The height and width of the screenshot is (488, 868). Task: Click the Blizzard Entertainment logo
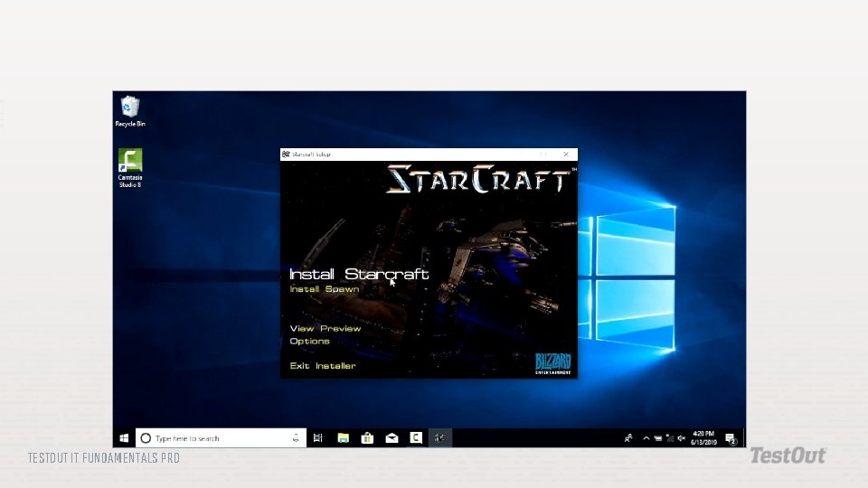(x=553, y=363)
